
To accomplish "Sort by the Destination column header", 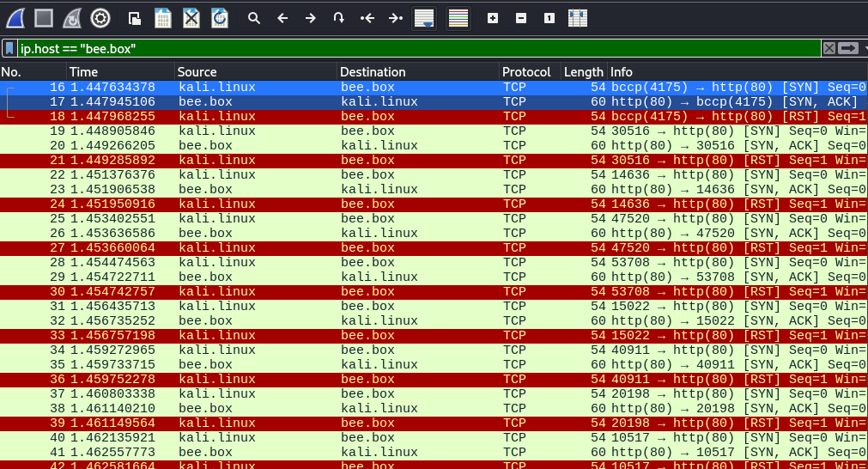I will tap(418, 72).
